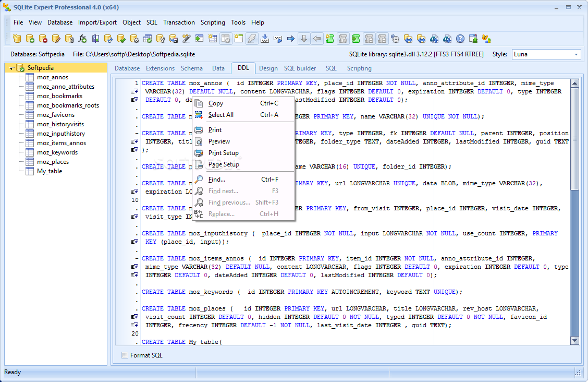Choose Find... from the context menu
Screen dimensions: 588x382
[x=243, y=180]
